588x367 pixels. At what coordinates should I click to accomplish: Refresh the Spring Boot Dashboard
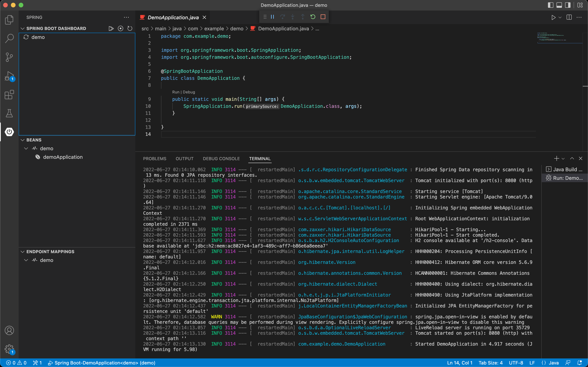click(130, 28)
